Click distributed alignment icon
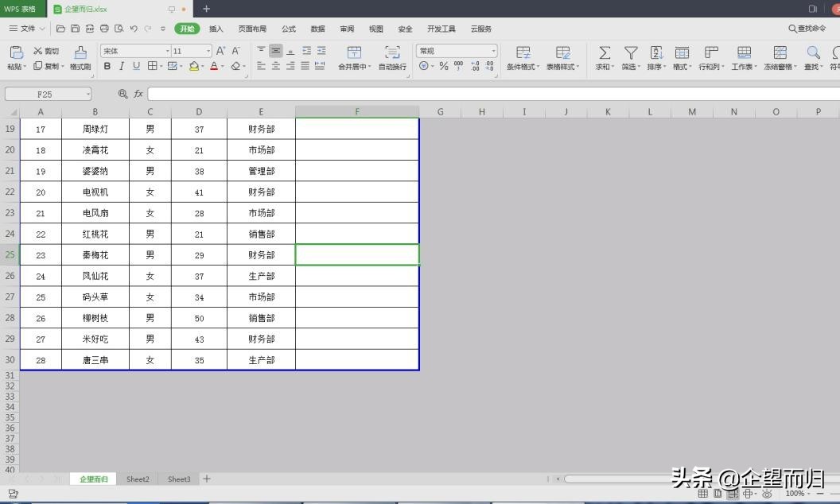The height and width of the screenshot is (504, 840). point(320,66)
